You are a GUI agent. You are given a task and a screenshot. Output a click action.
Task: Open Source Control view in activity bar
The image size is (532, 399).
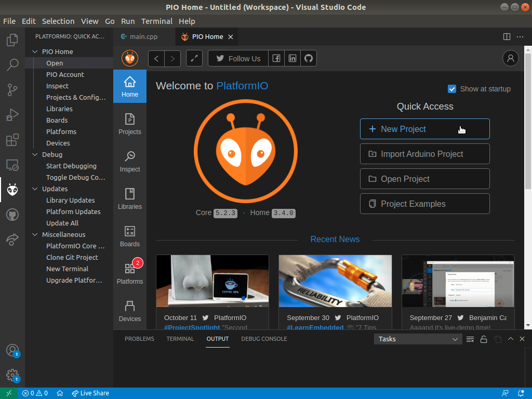coord(12,90)
